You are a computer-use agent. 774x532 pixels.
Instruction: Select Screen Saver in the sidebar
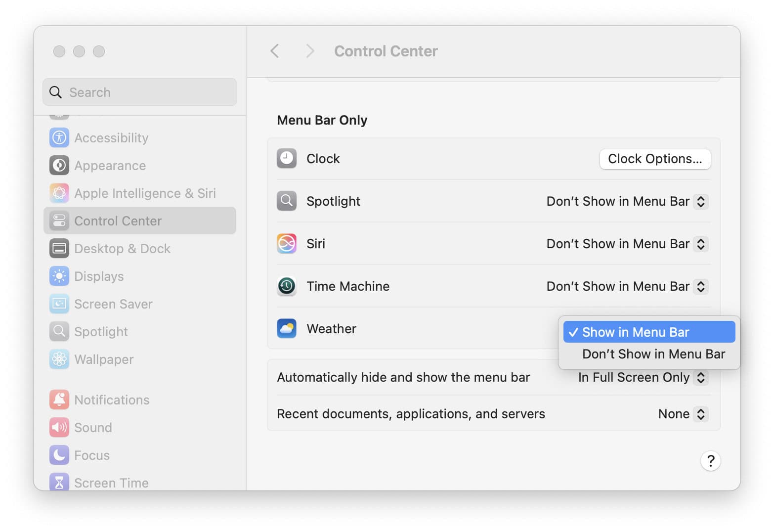click(140, 304)
